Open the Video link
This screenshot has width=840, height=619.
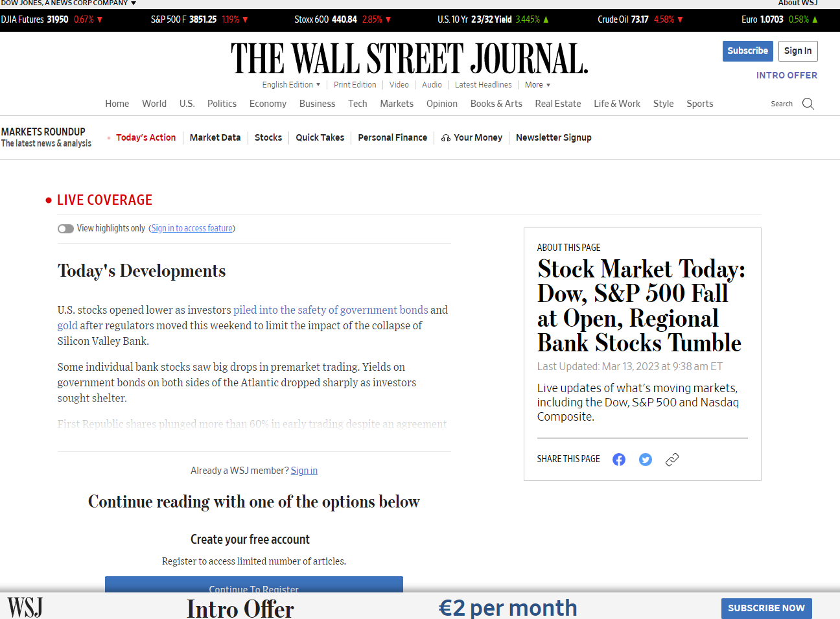point(399,85)
